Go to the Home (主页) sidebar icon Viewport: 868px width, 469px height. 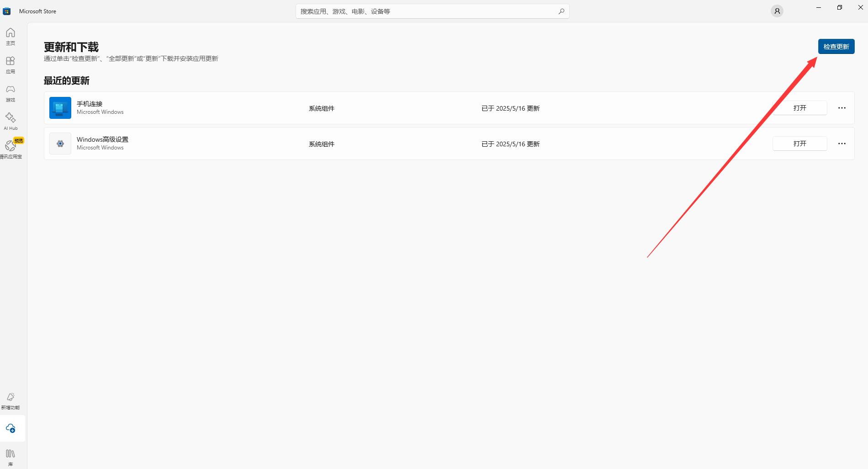pyautogui.click(x=11, y=36)
